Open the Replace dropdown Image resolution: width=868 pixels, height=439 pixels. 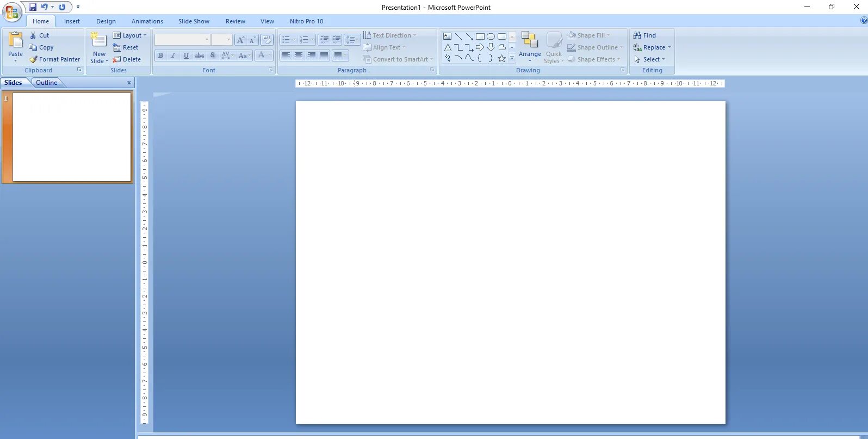(652, 47)
